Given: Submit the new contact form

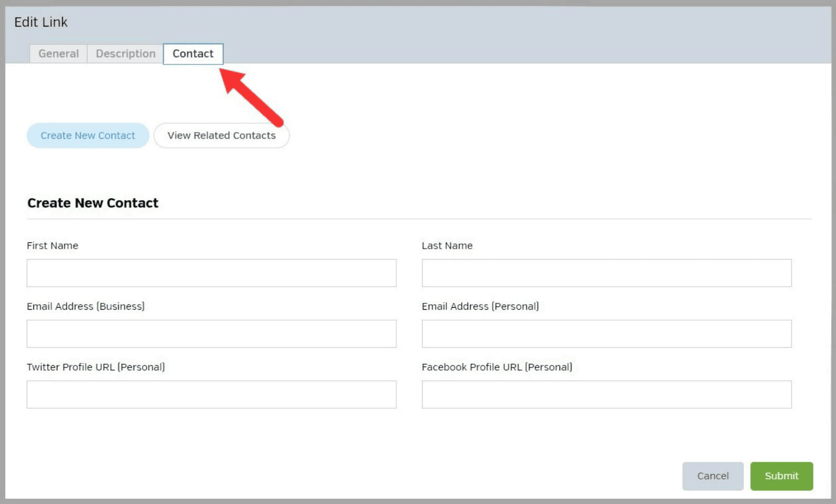Looking at the screenshot, I should point(781,476).
